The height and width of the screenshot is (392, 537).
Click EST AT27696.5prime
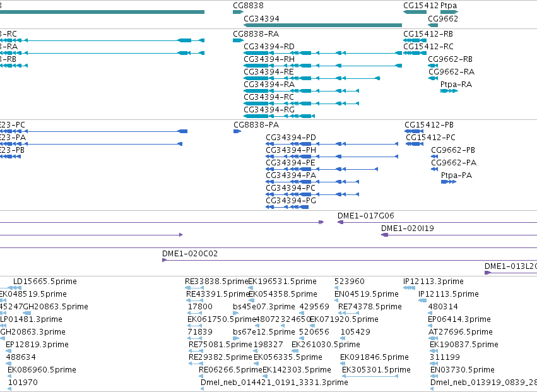[461, 333]
